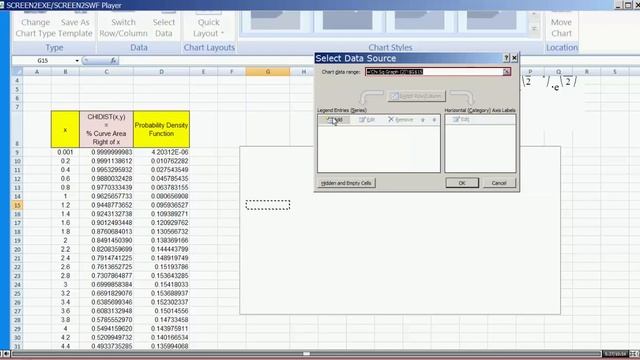This screenshot has height=360, width=640.
Task: Select the second chart style thumbnail
Action: tap(347, 21)
